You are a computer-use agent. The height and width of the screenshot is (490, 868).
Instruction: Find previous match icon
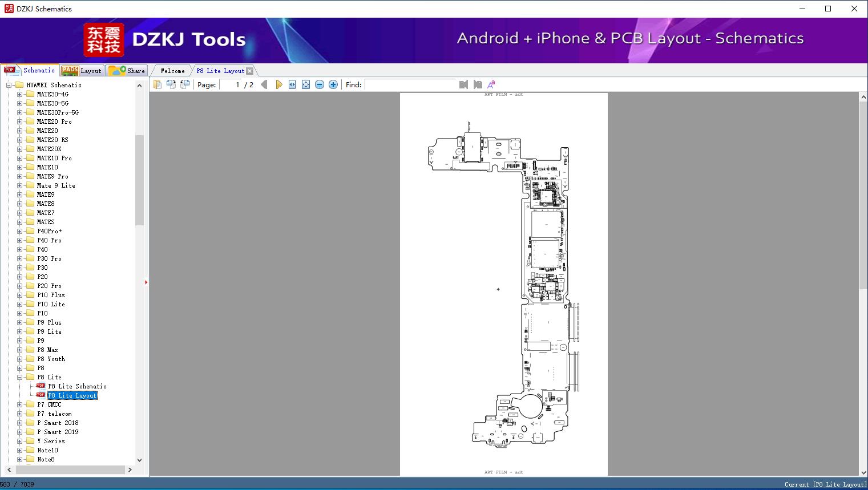tap(463, 84)
